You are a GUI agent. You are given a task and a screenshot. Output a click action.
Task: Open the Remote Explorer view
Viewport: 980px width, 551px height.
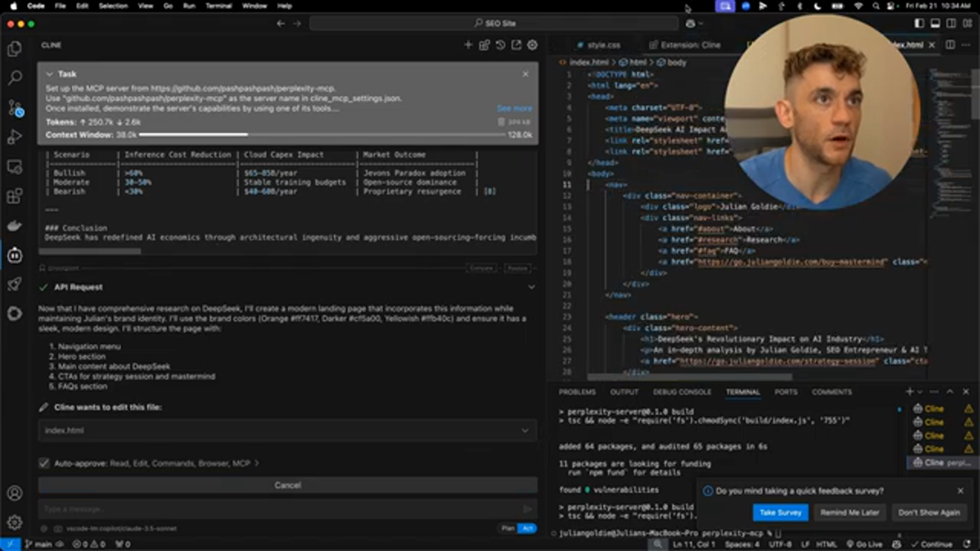coord(15,167)
